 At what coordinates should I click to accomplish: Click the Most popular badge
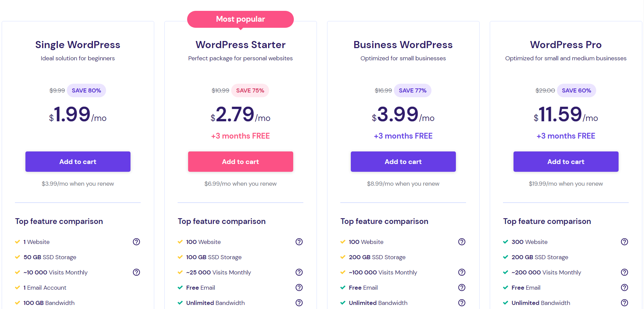(x=240, y=19)
